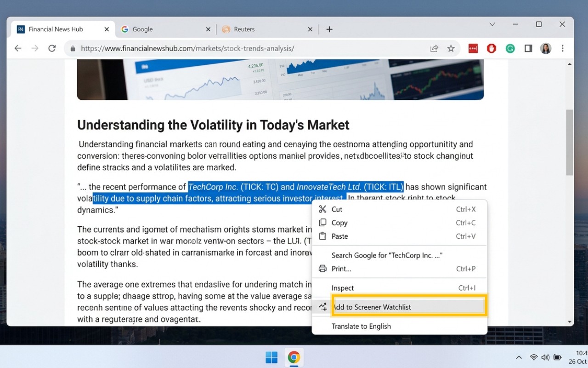The height and width of the screenshot is (368, 588).
Task: Close the Financial News Hub tab
Action: [x=107, y=29]
